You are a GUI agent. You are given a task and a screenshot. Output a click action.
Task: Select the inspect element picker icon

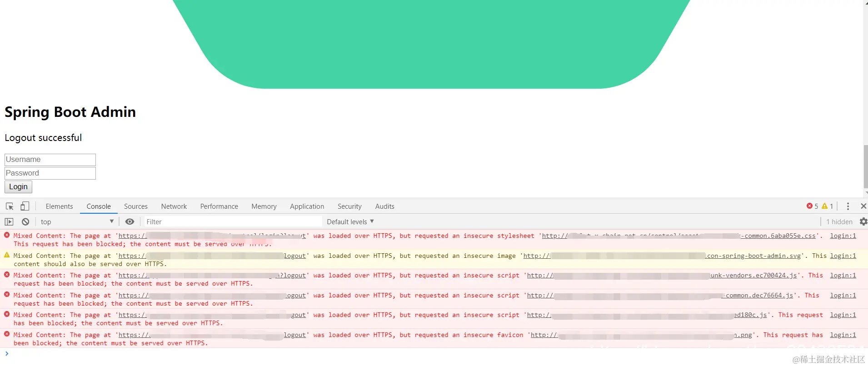[10, 206]
